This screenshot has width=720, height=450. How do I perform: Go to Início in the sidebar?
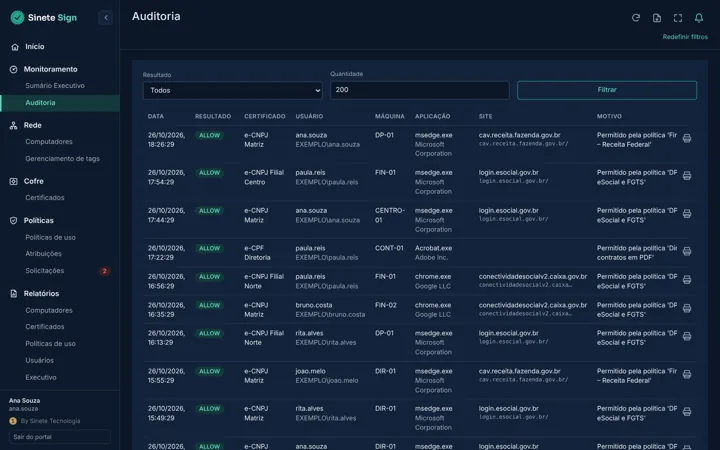34,47
